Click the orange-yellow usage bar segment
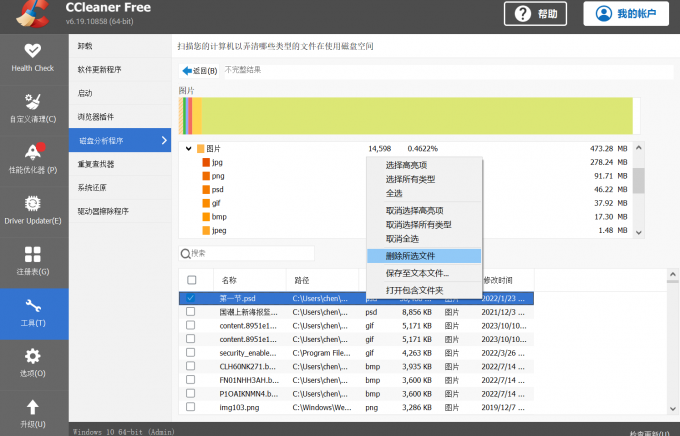The width and height of the screenshot is (680, 436). 197,116
